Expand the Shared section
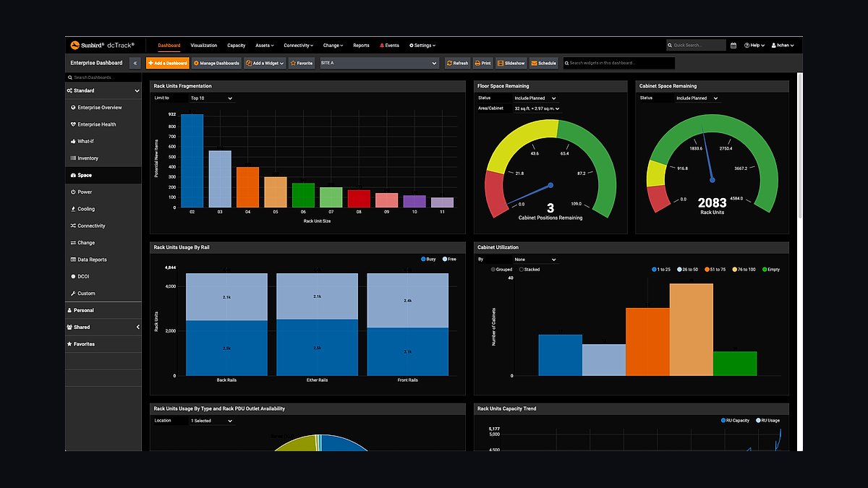The height and width of the screenshot is (488, 868). tap(103, 328)
